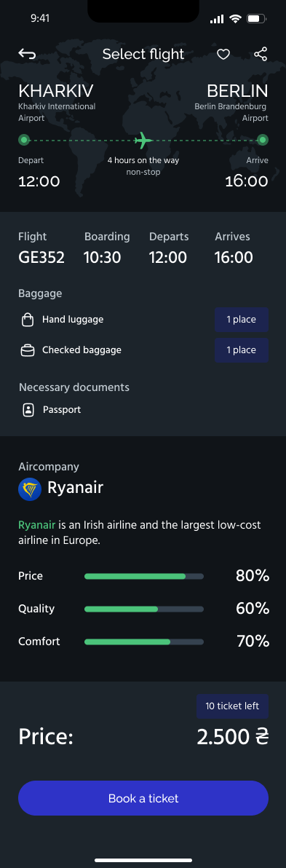286x868 pixels.
Task: Book a ticket
Action: (143, 797)
